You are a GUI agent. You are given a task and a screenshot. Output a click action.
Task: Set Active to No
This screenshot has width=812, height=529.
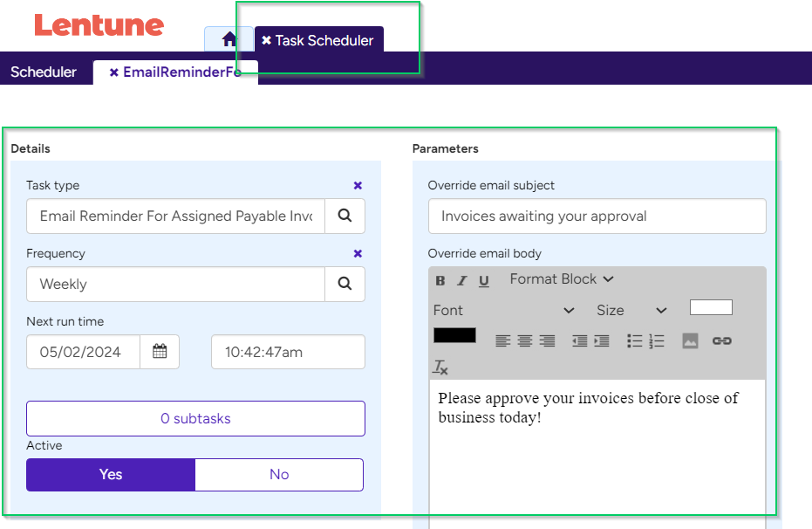279,475
